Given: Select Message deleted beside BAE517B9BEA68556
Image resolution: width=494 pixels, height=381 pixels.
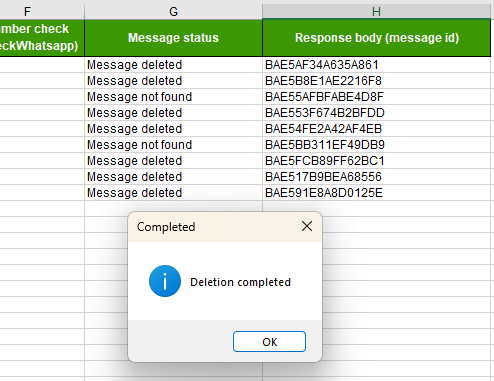Looking at the screenshot, I should coord(173,177).
